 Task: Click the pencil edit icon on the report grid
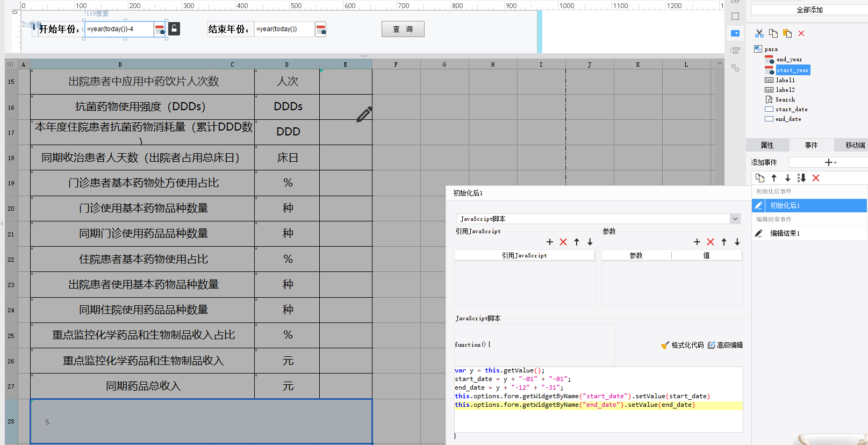(364, 114)
